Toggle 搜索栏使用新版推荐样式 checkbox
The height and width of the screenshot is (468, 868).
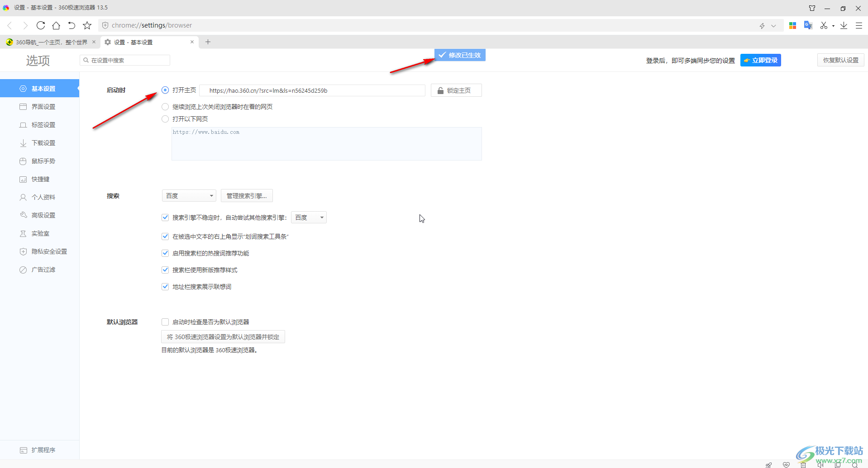(165, 270)
